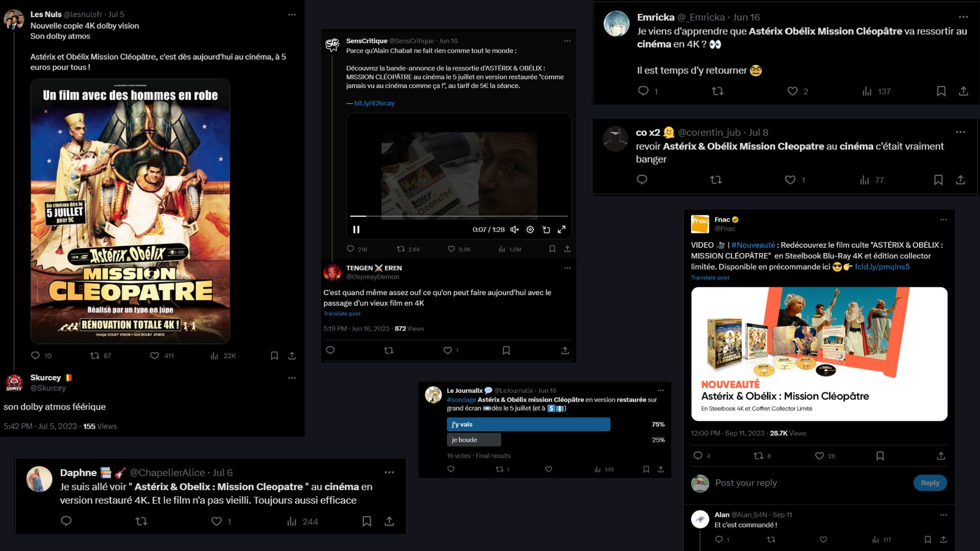This screenshot has height=551, width=980.
Task: Pause the SensCritique trailer video
Action: pyautogui.click(x=356, y=230)
